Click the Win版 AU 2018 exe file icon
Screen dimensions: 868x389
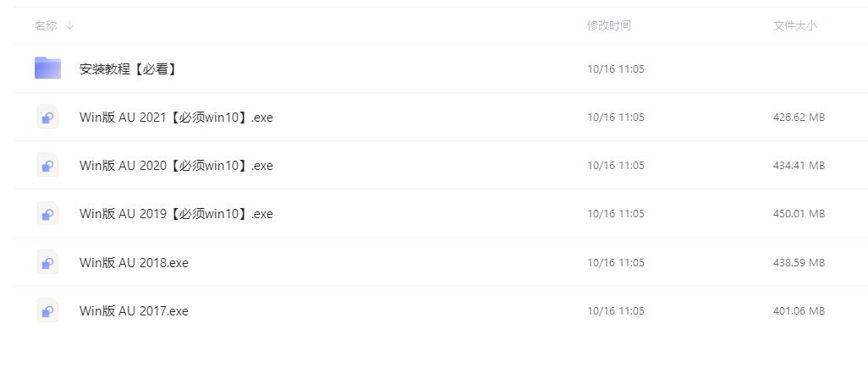point(47,262)
